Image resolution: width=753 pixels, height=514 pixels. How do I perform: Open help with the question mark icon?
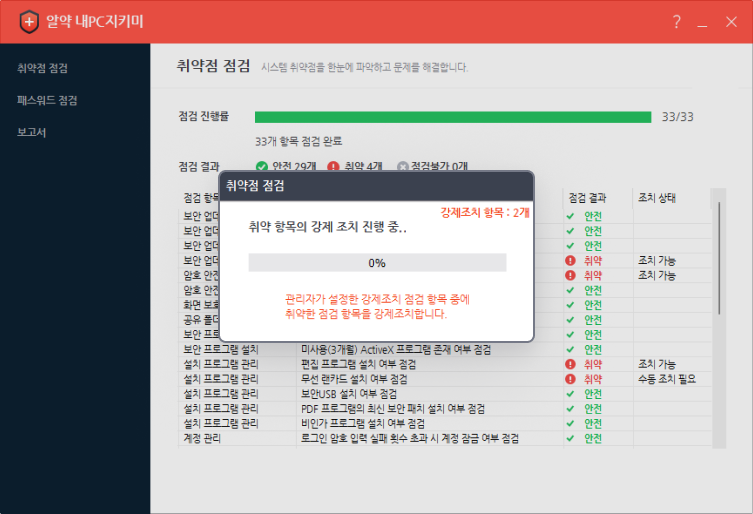676,22
